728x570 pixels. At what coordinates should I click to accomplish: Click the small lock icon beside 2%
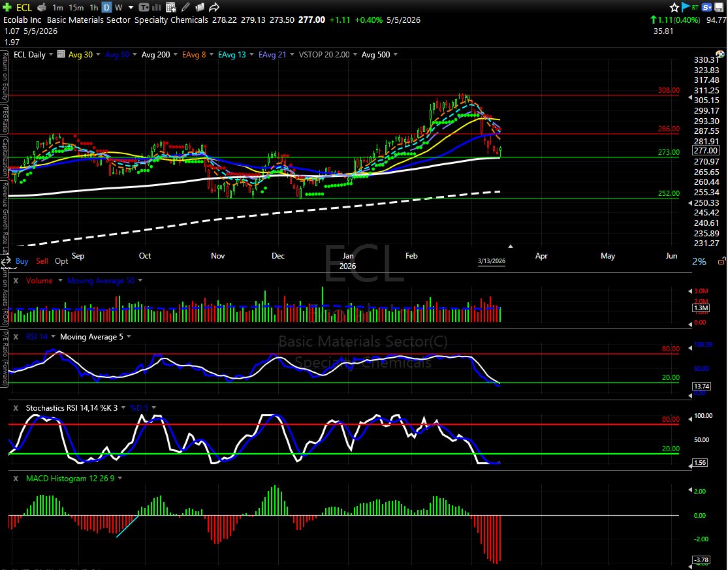pos(721,262)
